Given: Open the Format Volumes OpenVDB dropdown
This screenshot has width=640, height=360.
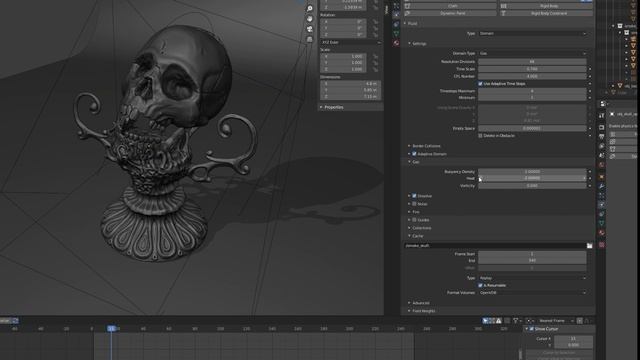Looking at the screenshot, I should coord(532,293).
